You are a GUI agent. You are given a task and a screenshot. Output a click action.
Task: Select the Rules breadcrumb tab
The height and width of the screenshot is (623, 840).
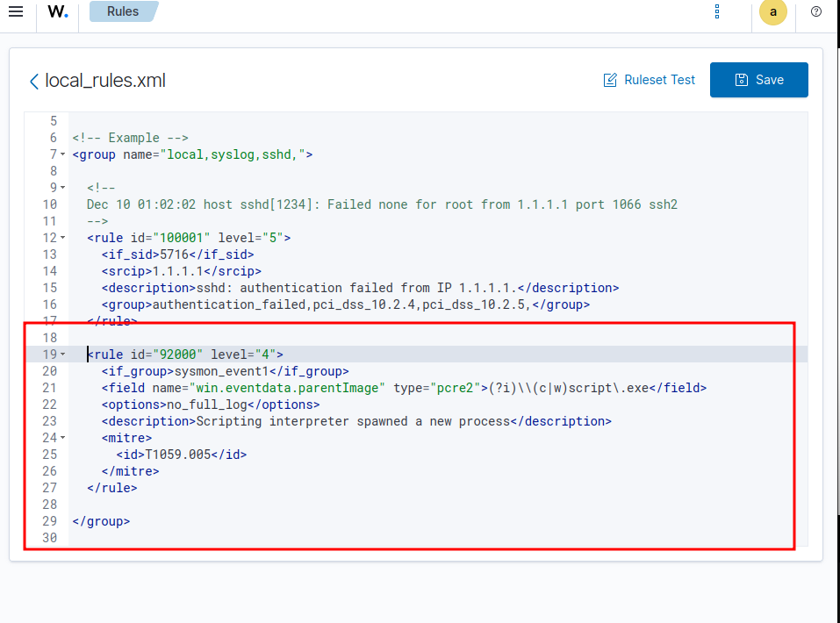[123, 12]
